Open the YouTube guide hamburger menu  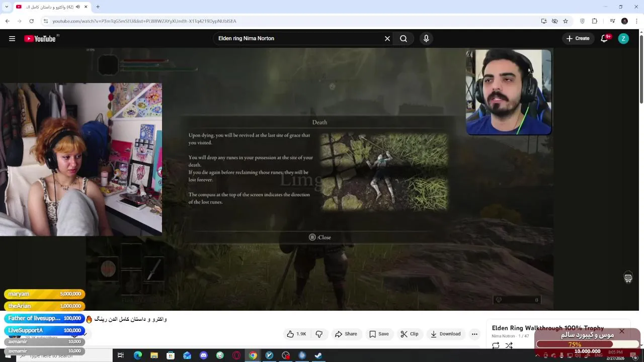coord(12,39)
